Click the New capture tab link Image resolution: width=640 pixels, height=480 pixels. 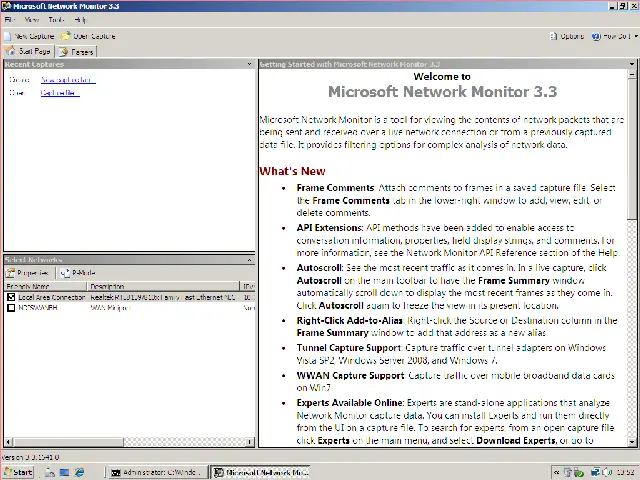[x=68, y=80]
